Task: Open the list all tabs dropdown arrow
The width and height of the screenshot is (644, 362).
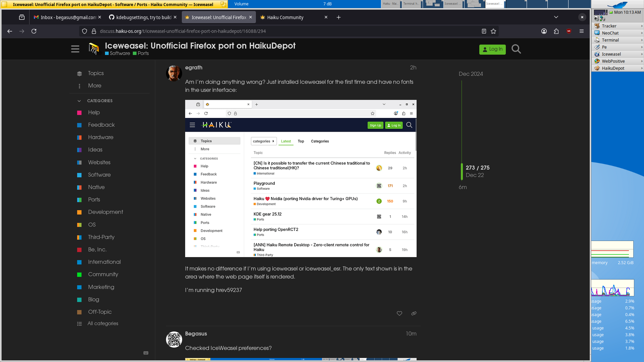Action: [556, 17]
